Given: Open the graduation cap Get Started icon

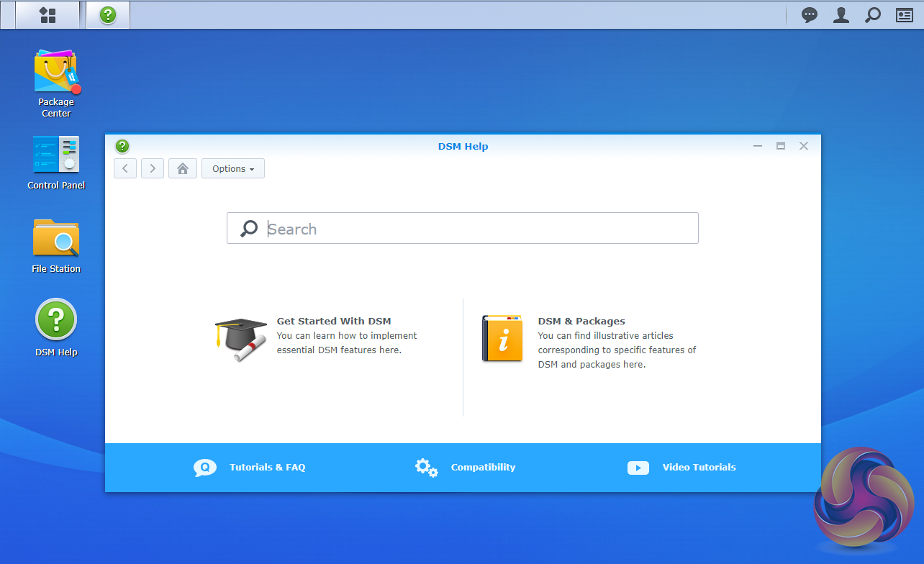Looking at the screenshot, I should click(240, 340).
